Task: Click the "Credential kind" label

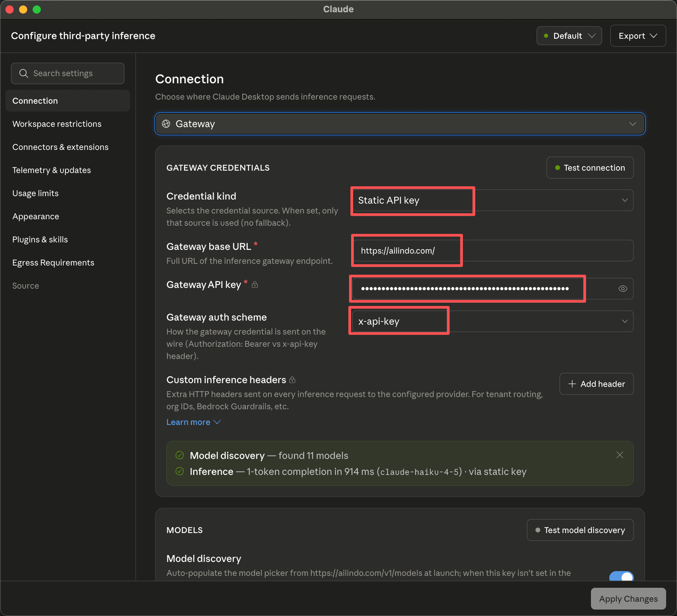Action: [x=201, y=196]
